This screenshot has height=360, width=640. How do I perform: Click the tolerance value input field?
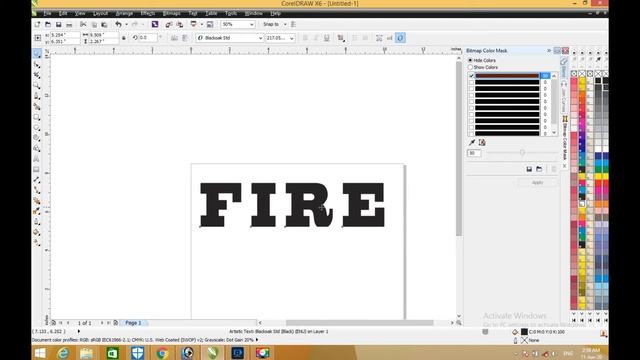(x=474, y=153)
